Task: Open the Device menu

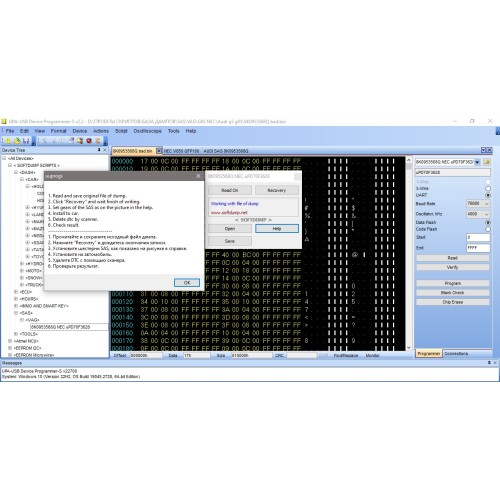Action: (80, 131)
